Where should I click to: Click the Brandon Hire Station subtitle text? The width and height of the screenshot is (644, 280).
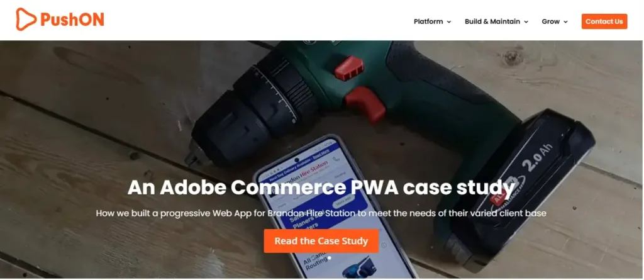[x=321, y=213]
